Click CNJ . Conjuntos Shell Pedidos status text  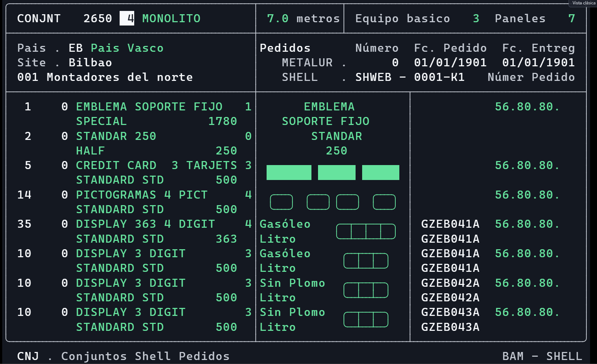click(123, 356)
